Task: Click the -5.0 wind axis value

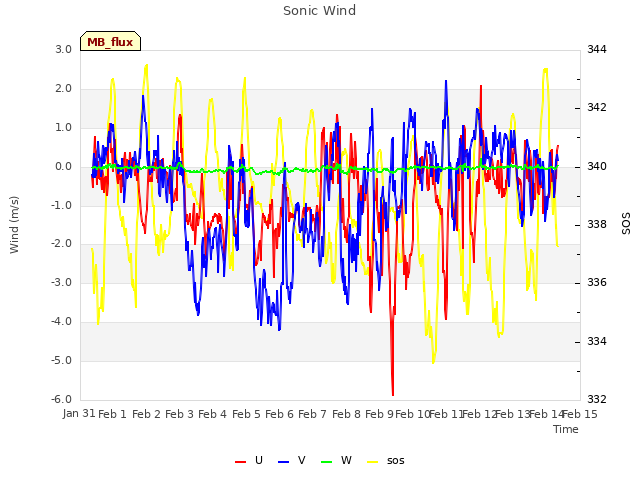Action: [x=61, y=361]
